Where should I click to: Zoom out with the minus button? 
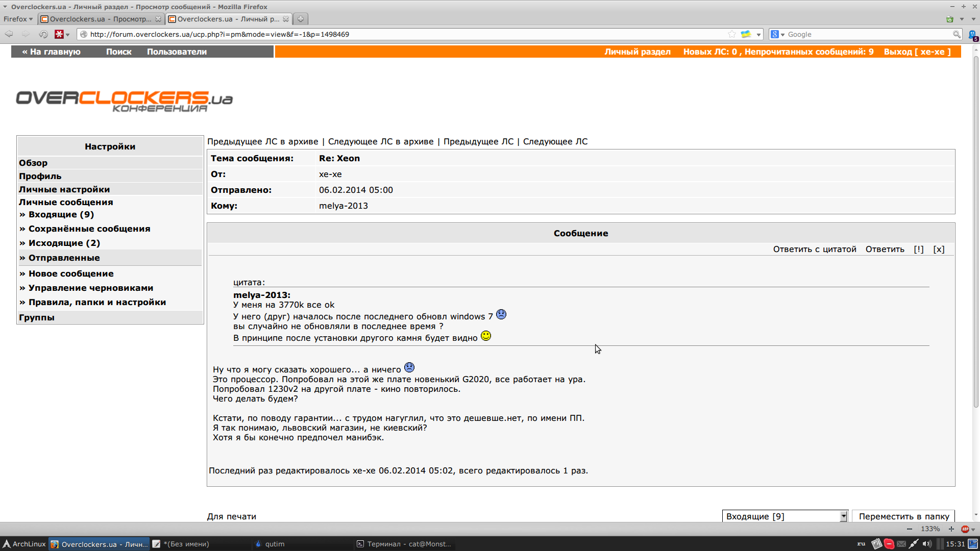(x=910, y=529)
